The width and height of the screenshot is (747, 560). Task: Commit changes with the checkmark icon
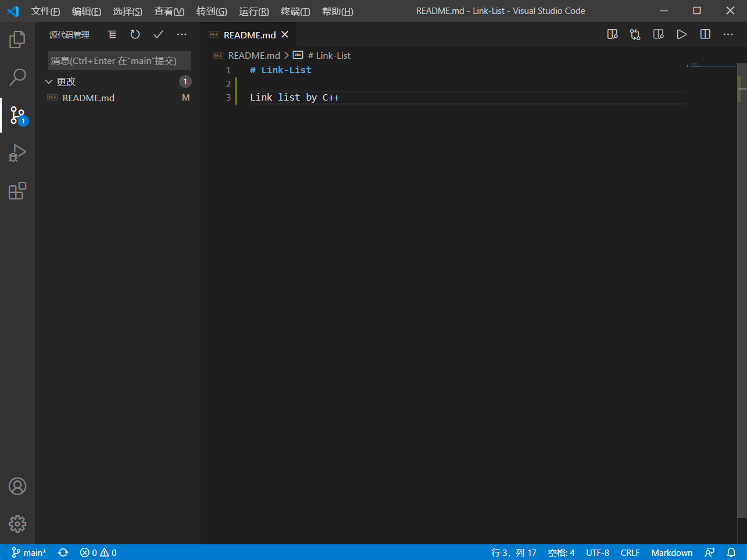tap(158, 35)
